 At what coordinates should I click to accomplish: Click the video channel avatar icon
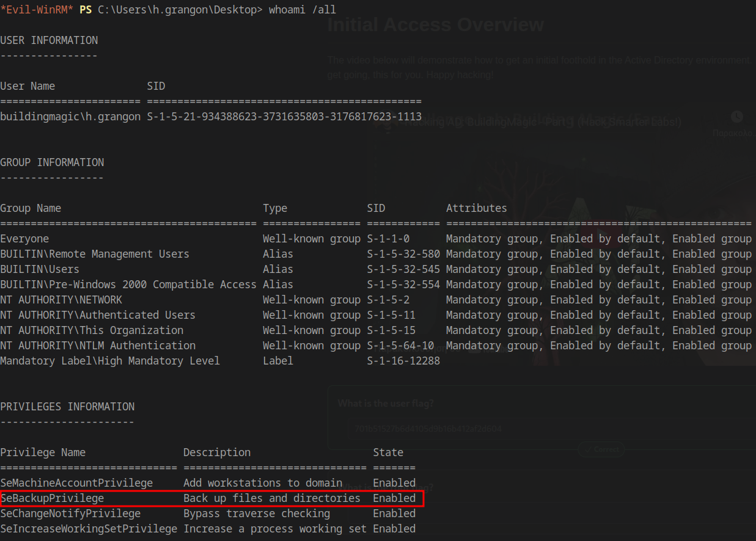386,123
